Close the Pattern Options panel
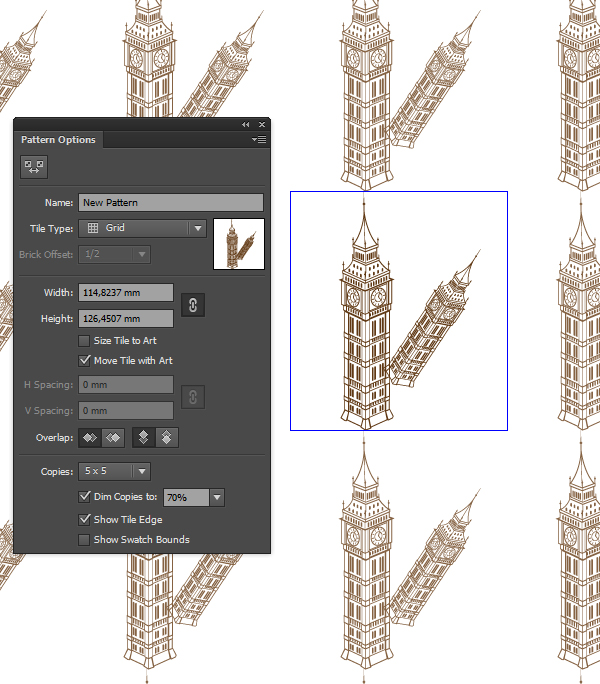Image resolution: width=600 pixels, height=684 pixels. tap(262, 125)
